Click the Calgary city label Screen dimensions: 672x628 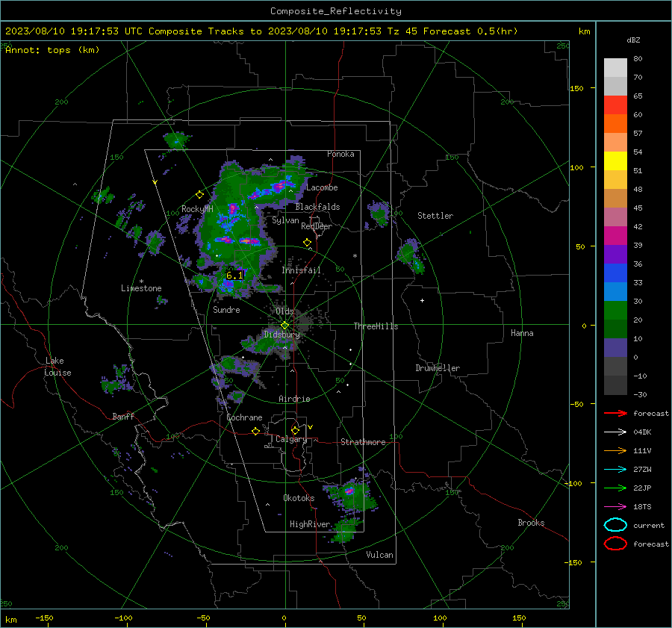pyautogui.click(x=291, y=439)
